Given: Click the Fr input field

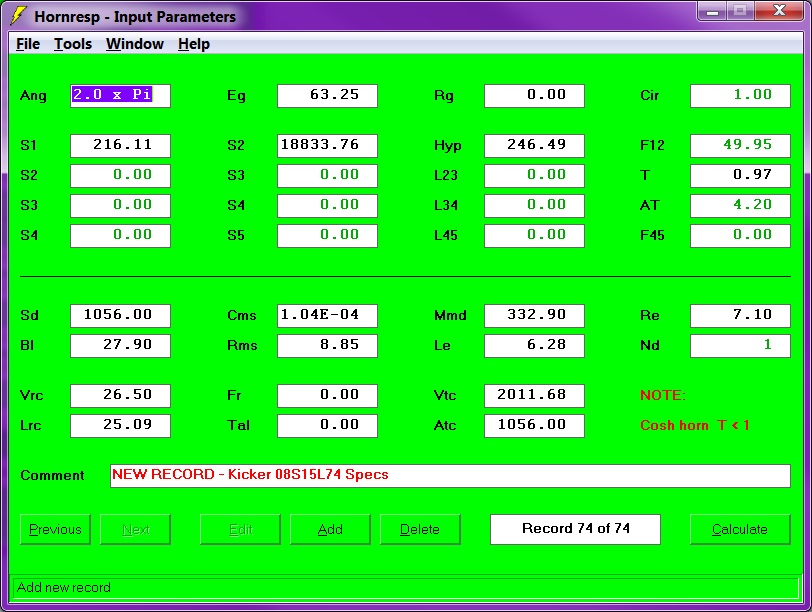Looking at the screenshot, I should [x=327, y=396].
